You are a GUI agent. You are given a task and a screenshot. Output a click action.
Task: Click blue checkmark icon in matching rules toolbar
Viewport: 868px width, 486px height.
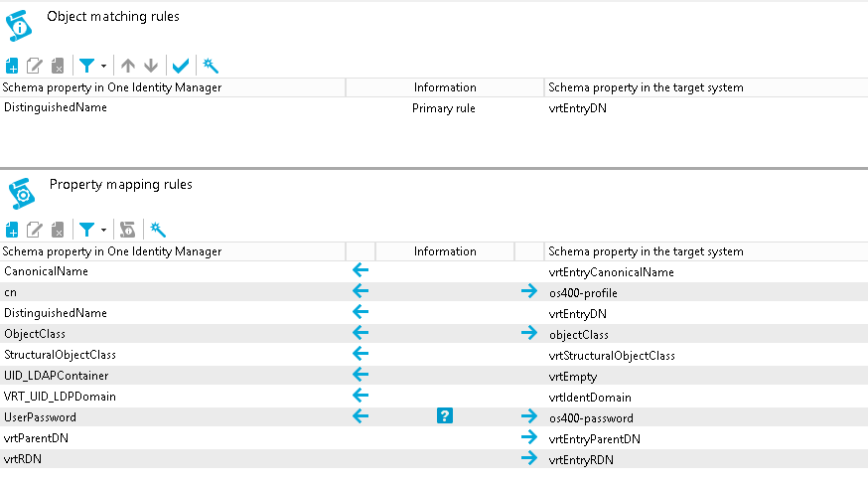(x=180, y=66)
